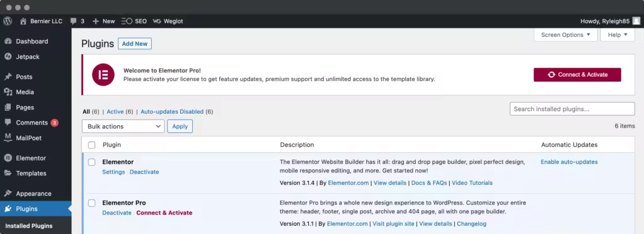Viewport: 644px width, 234px height.
Task: Click Connect & Activate link under Elementor Pro
Action: (x=164, y=213)
